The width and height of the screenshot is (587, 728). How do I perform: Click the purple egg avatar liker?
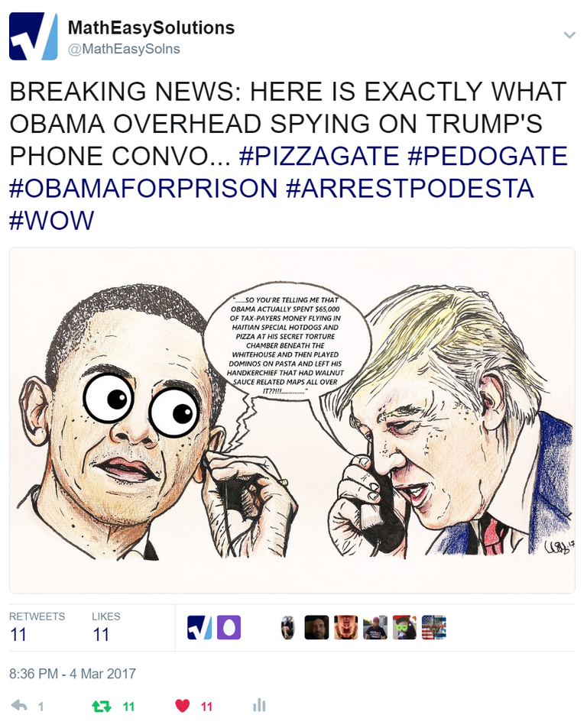click(x=229, y=627)
